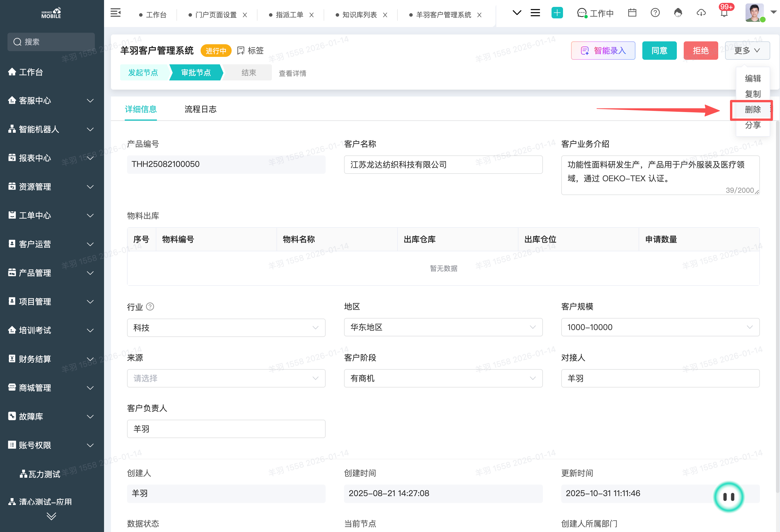Click the green plus add icon
Screen dimensions: 780x532
click(x=557, y=13)
